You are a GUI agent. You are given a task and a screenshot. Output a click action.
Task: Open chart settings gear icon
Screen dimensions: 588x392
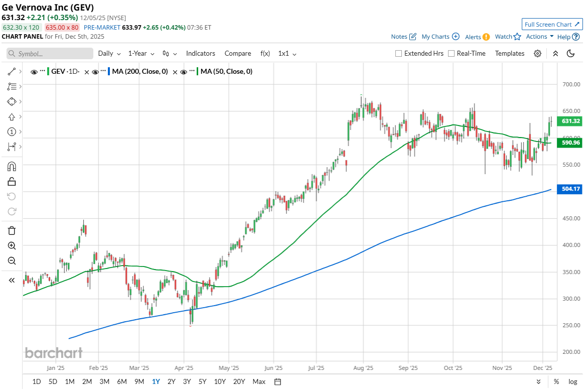point(537,53)
